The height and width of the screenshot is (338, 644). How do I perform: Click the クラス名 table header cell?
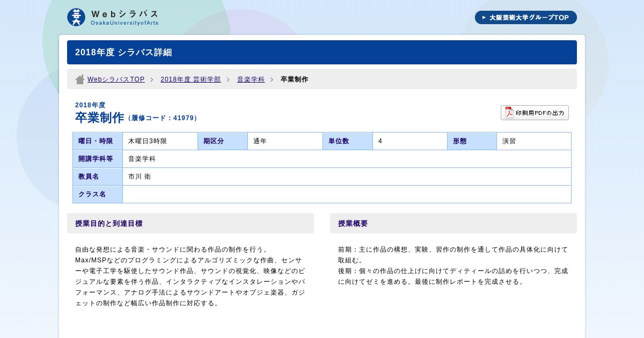click(98, 194)
